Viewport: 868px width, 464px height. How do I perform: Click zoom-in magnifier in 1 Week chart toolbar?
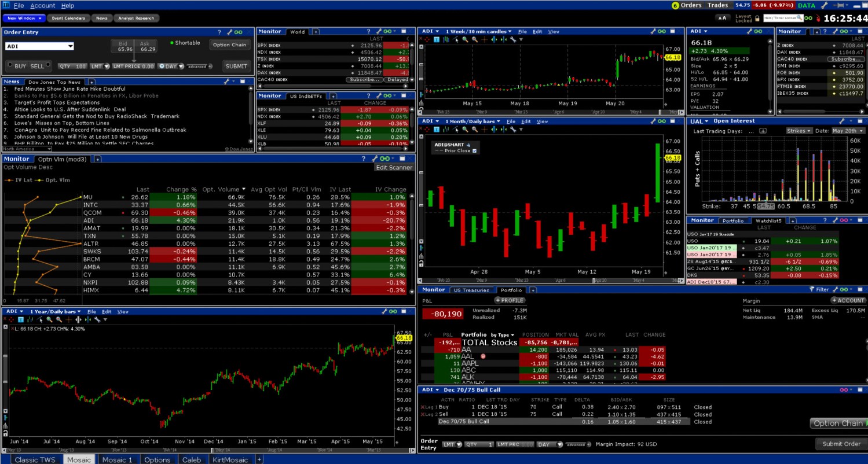click(x=466, y=40)
